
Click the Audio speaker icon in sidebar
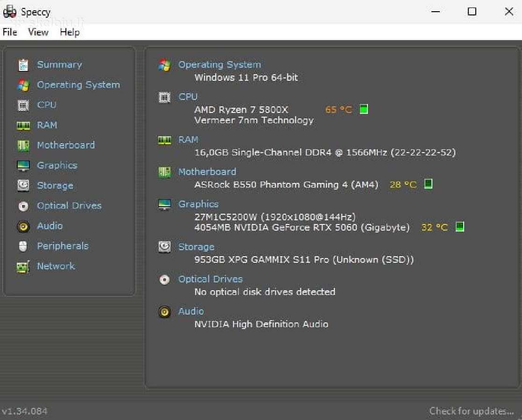pyautogui.click(x=23, y=227)
